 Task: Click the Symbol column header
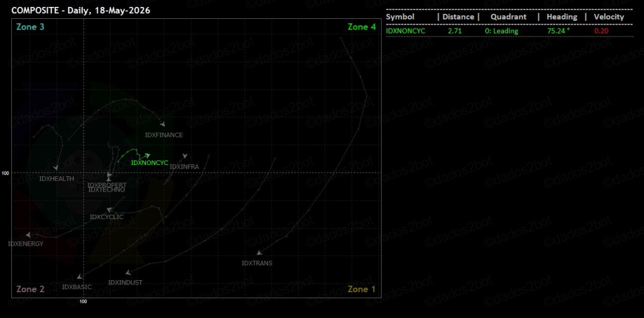[400, 17]
